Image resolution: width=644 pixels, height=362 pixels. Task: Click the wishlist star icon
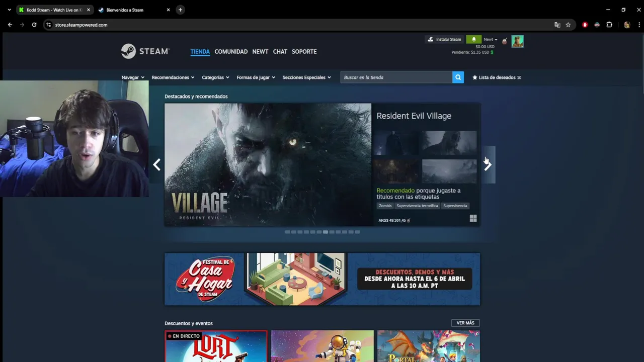pyautogui.click(x=474, y=77)
